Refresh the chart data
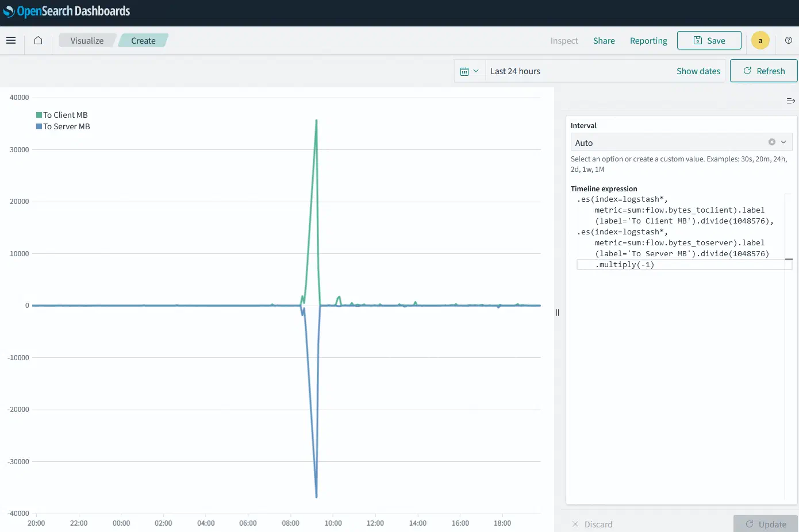Viewport: 799px width, 532px height. 764,71
